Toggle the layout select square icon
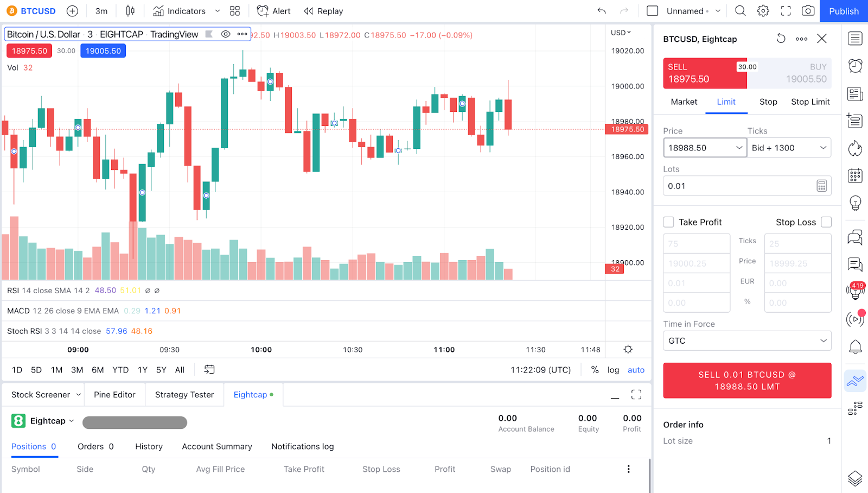 (653, 11)
